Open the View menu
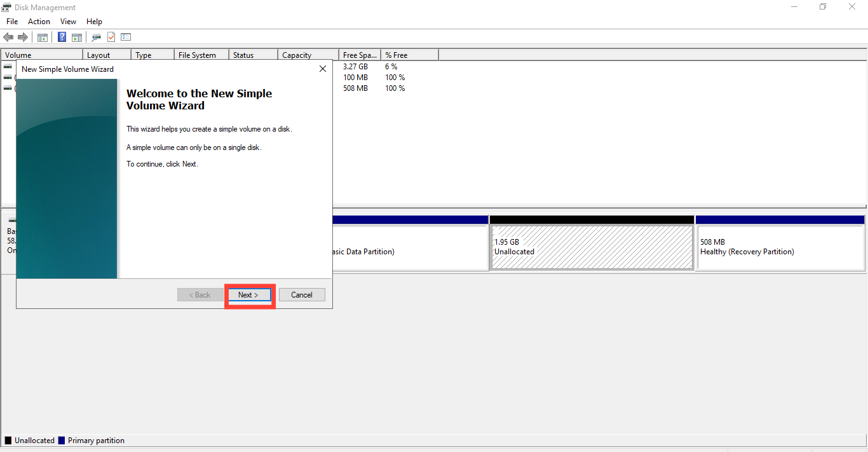 pyautogui.click(x=68, y=21)
